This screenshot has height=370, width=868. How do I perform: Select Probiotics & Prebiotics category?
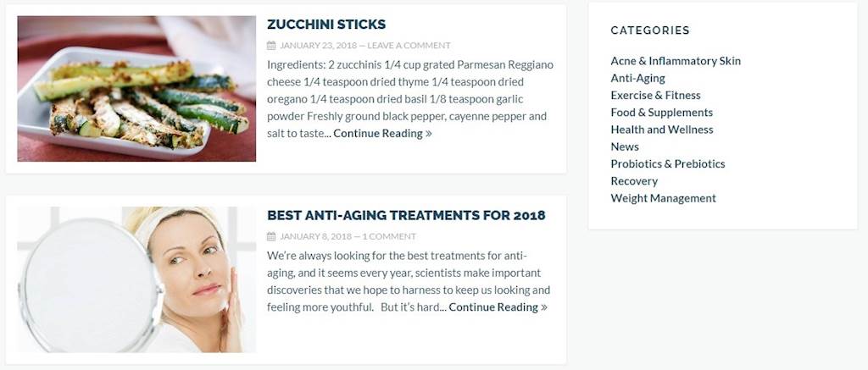[x=668, y=163]
